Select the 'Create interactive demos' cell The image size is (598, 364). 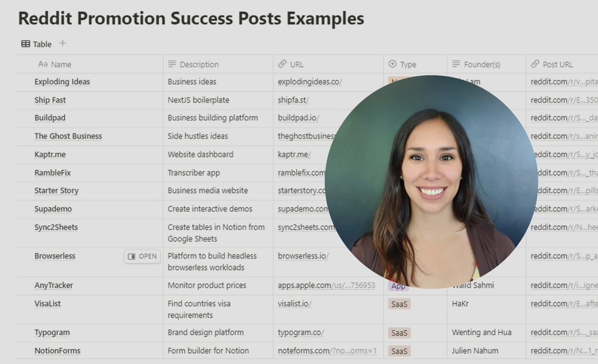(218, 209)
